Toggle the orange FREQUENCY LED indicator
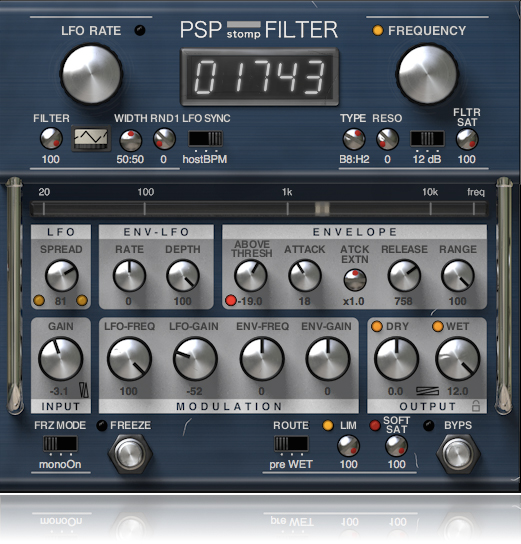The height and width of the screenshot is (544, 521). (377, 31)
